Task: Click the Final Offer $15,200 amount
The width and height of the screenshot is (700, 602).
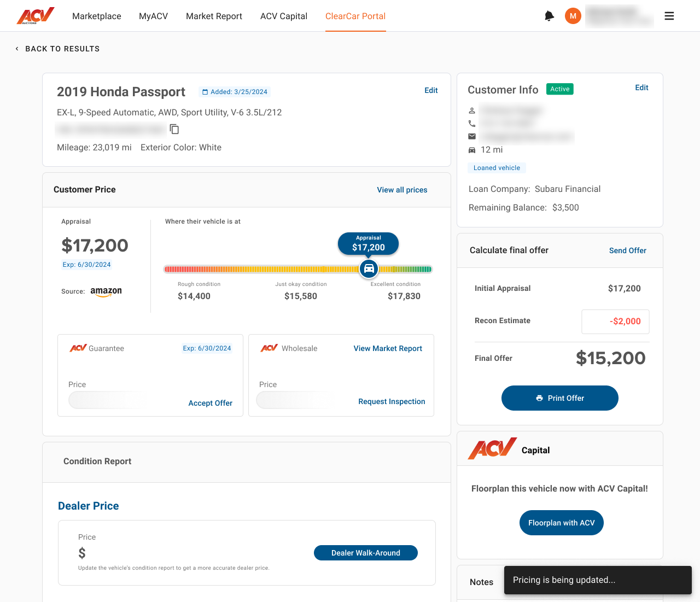Action: pos(611,358)
